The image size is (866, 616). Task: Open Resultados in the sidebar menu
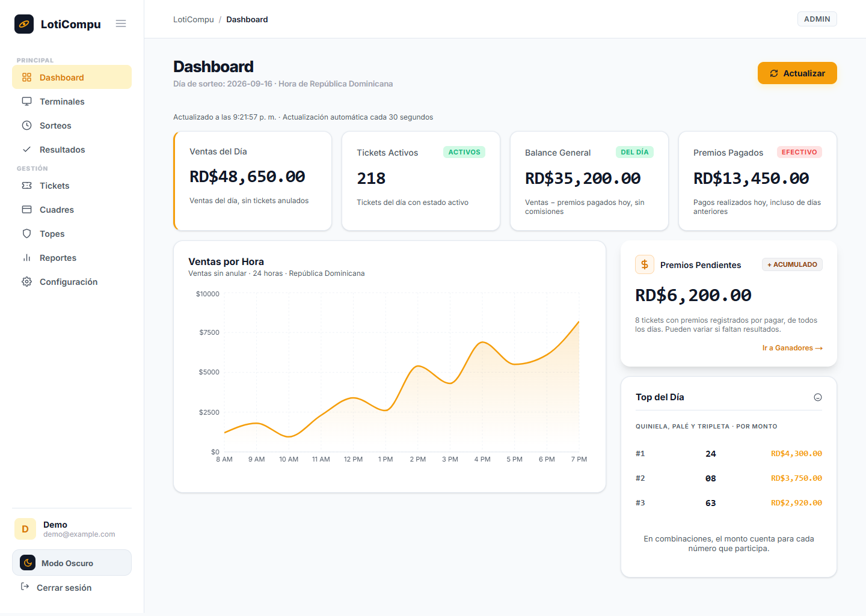click(x=72, y=149)
